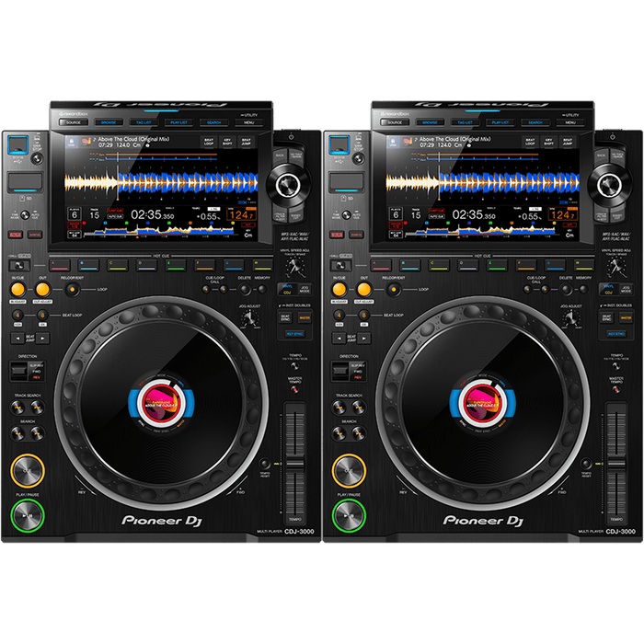Search fast-forward button on left deck
644x644 pixels.
tap(38, 433)
